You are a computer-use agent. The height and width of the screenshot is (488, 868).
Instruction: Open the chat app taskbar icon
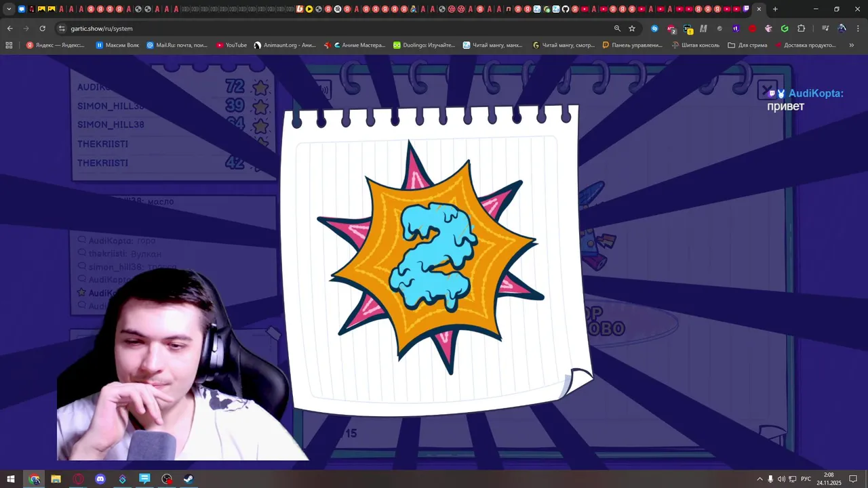[144, 479]
